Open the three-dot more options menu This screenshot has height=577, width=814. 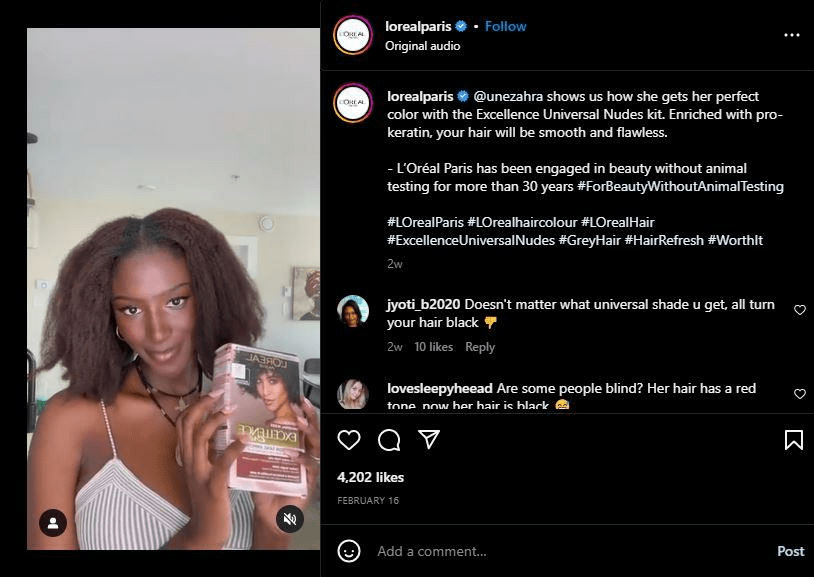tap(792, 35)
